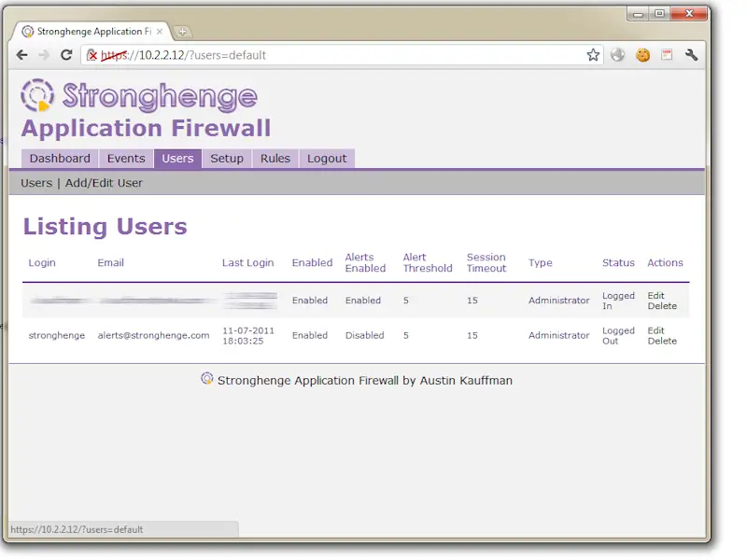Click the Logout tab

[327, 159]
